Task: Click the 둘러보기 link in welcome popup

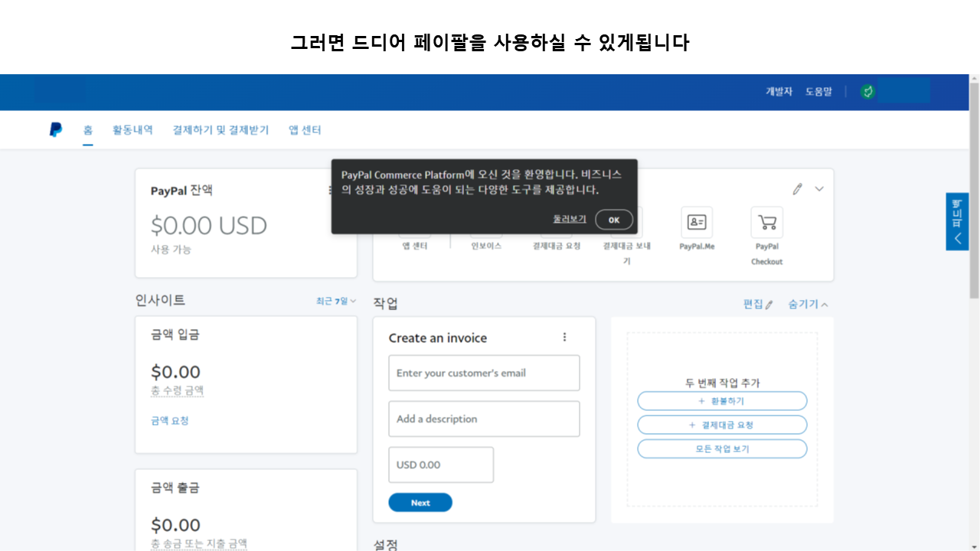Action: (570, 219)
